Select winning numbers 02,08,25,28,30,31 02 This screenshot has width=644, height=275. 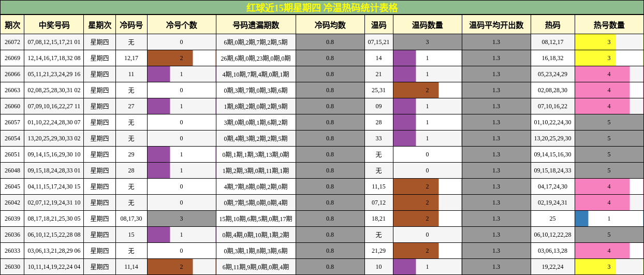54,90
